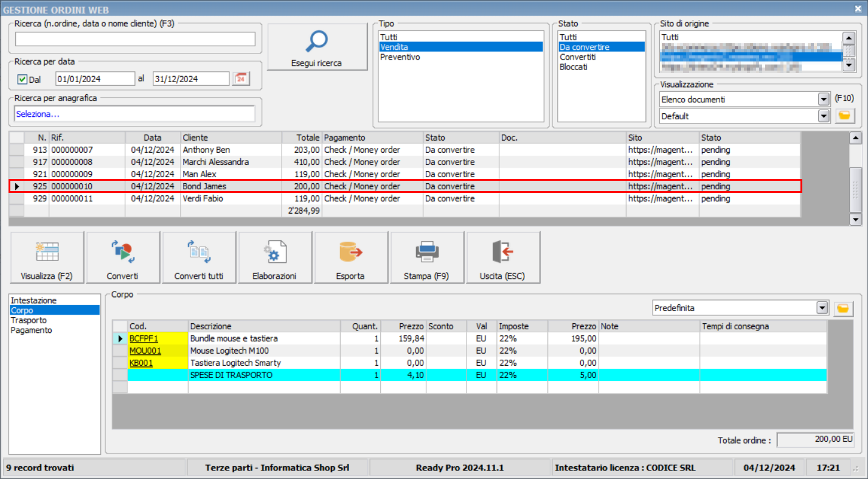Select Tutti in the Stato list
The image size is (868, 479).
pyautogui.click(x=601, y=37)
